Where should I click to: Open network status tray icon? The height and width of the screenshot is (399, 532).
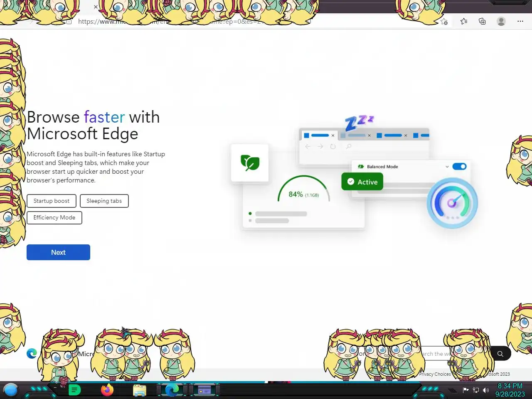[x=476, y=390]
